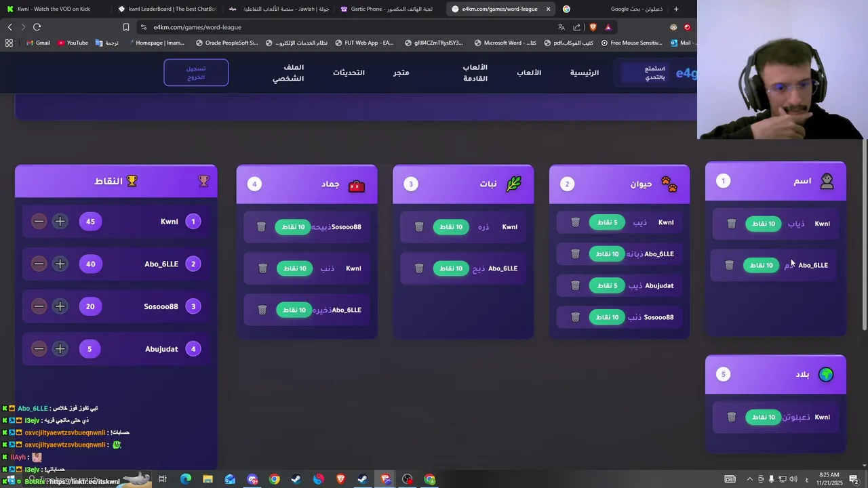
Task: Open FUT Web App bookmark
Action: pos(363,43)
